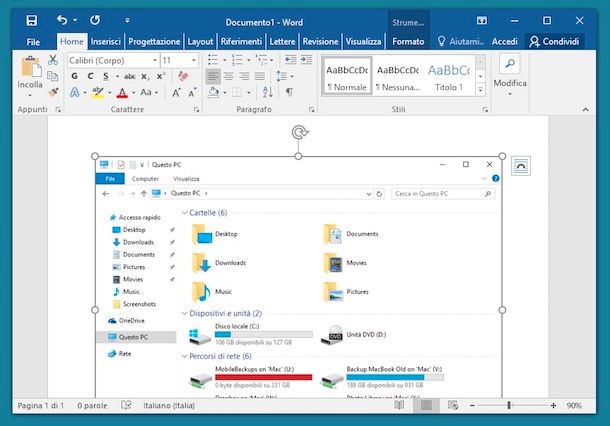Click the Redo repeat icon
Viewport: 610px width, 426px height.
click(95, 20)
